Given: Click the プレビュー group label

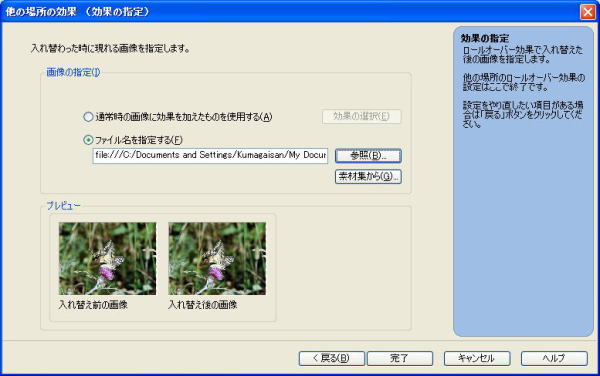Looking at the screenshot, I should [64, 205].
